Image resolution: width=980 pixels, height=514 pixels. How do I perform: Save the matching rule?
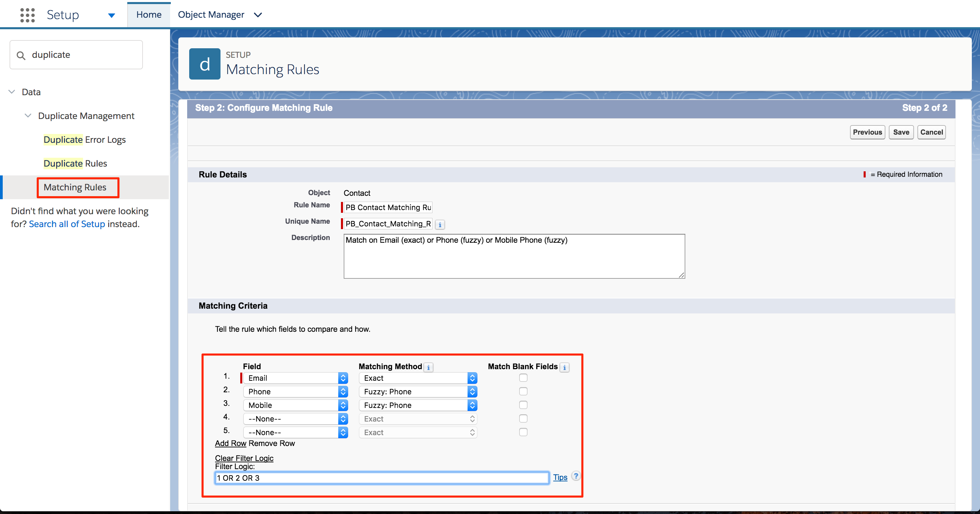tap(901, 132)
